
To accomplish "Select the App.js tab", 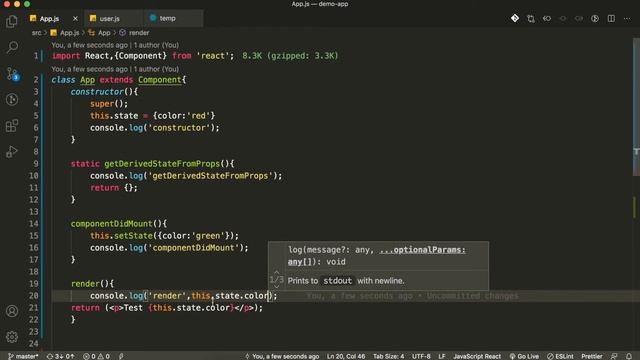I will pyautogui.click(x=49, y=18).
